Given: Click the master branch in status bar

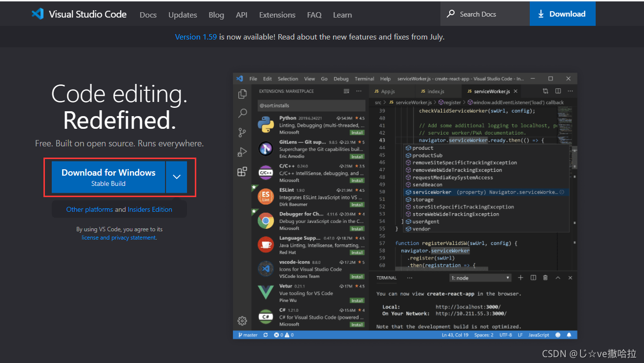Looking at the screenshot, I should point(248,335).
